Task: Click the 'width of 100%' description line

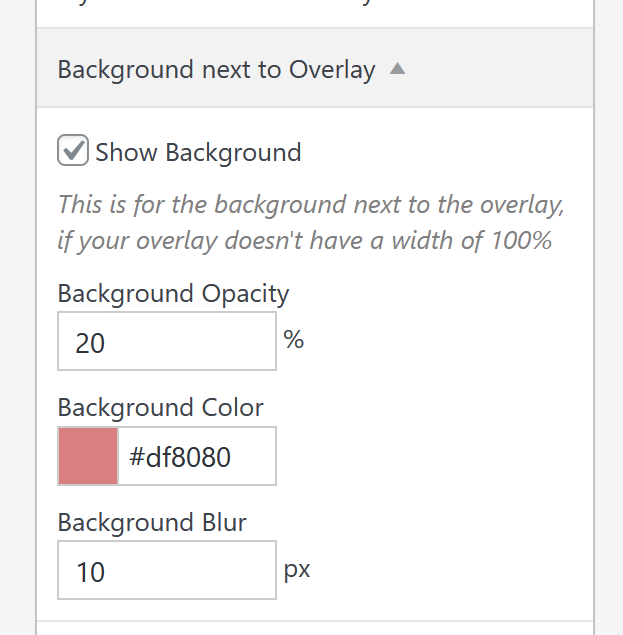Action: pos(305,241)
